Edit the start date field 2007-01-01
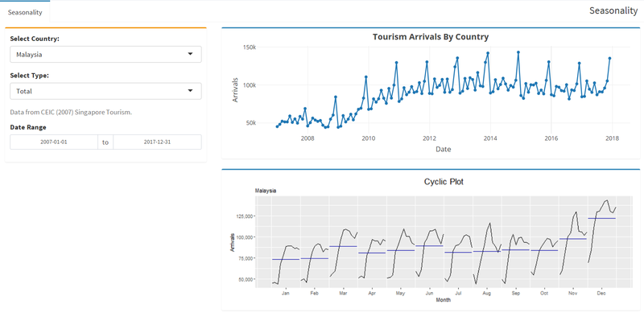This screenshot has width=644, height=317. [x=54, y=142]
